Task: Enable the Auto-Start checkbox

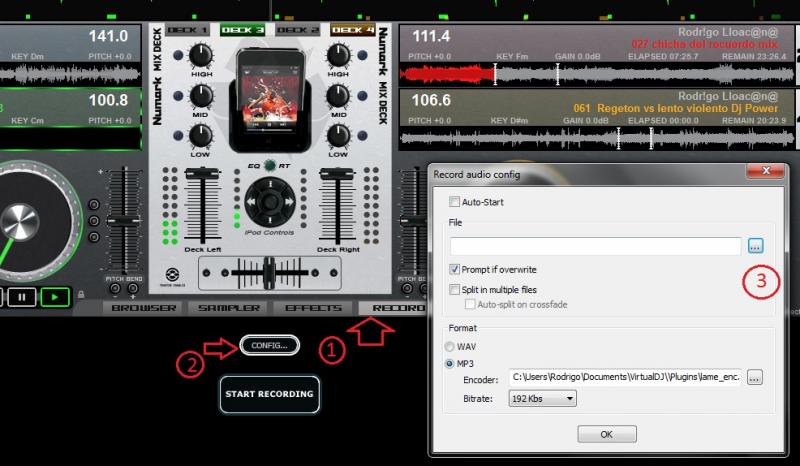Action: [454, 202]
